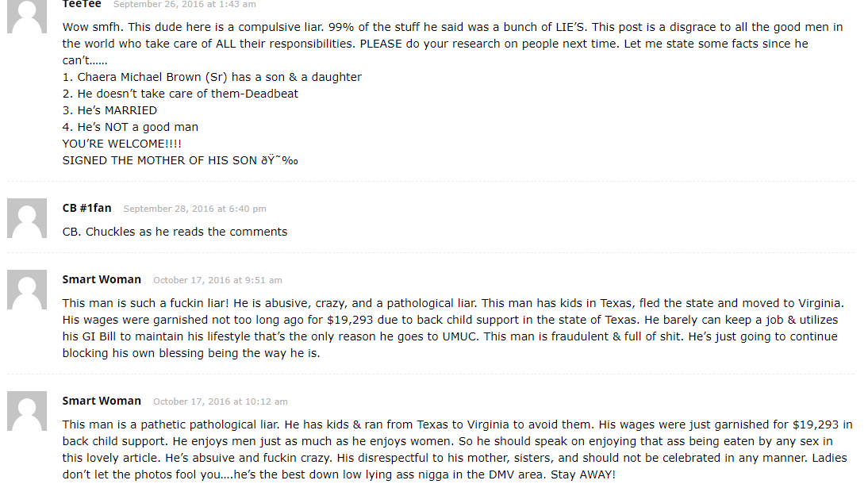Click the comment body posted at 9:51 am
Screen dimensions: 868x484
452,328
